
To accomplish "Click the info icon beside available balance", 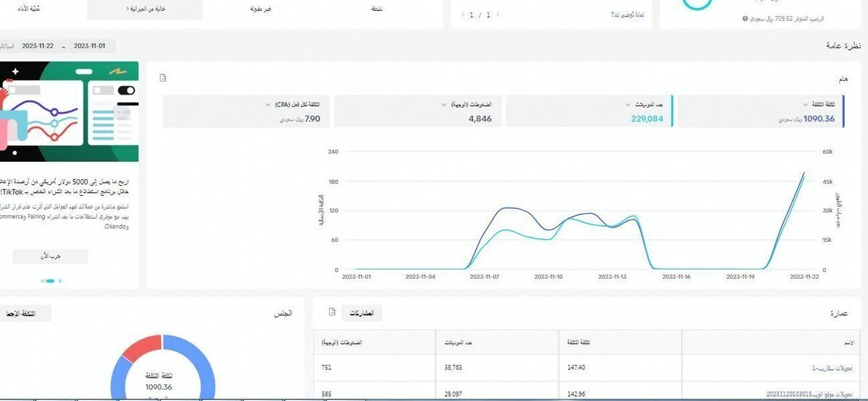I will (744, 19).
